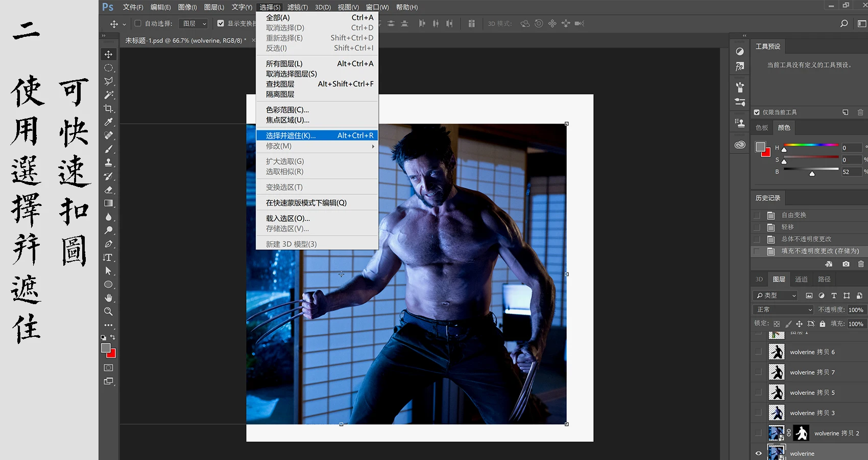Select the History Brush tool

(108, 176)
